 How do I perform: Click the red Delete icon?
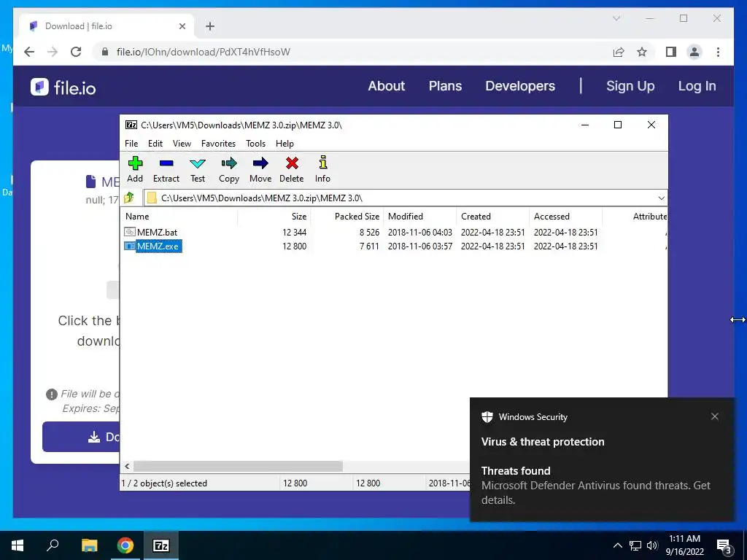coord(292,164)
